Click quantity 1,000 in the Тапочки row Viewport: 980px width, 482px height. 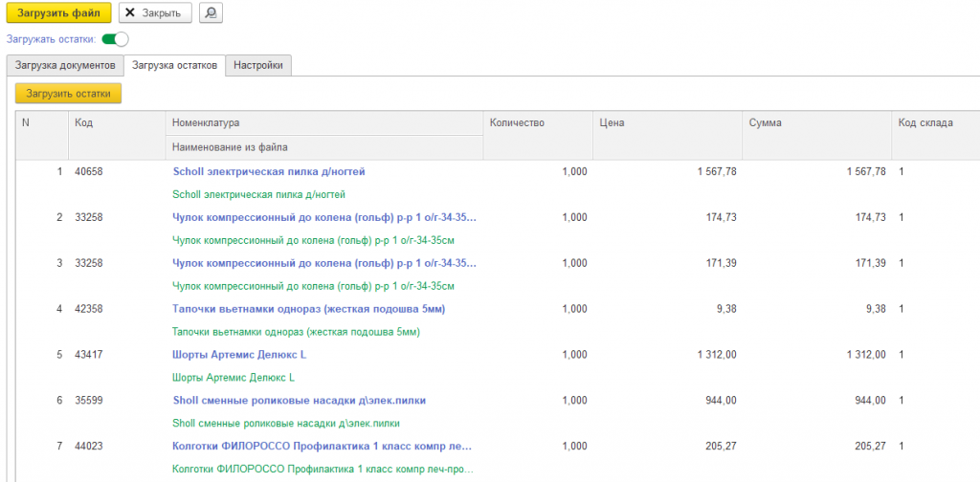[574, 309]
